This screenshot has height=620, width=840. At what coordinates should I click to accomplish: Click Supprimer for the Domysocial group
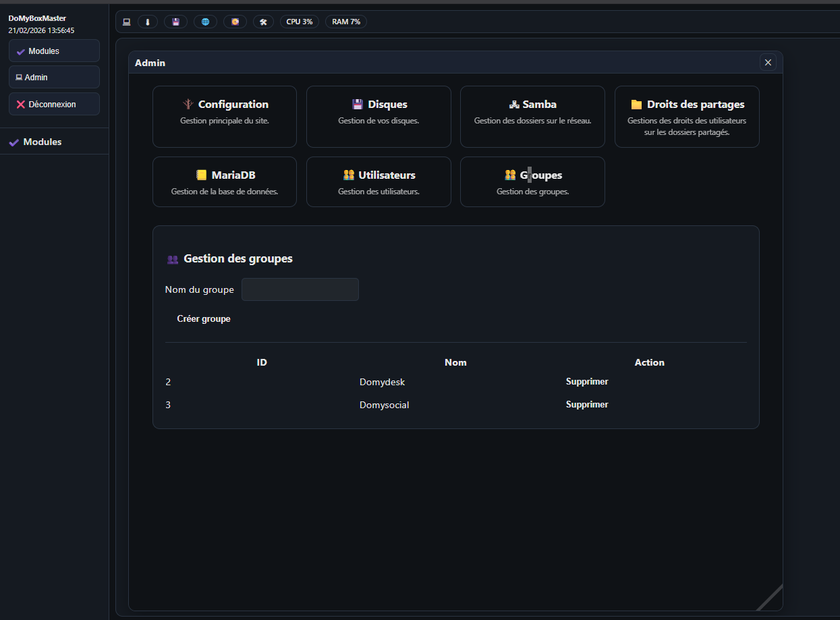[x=587, y=405]
